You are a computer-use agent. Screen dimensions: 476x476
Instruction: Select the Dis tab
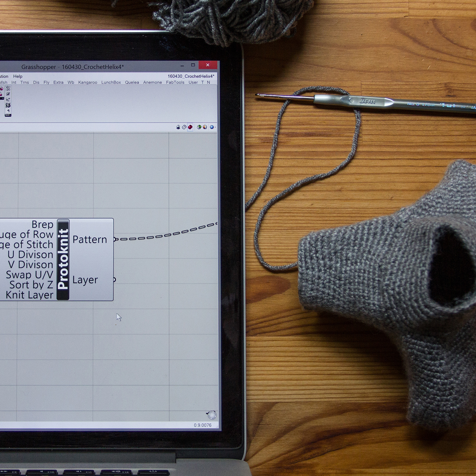(x=36, y=82)
